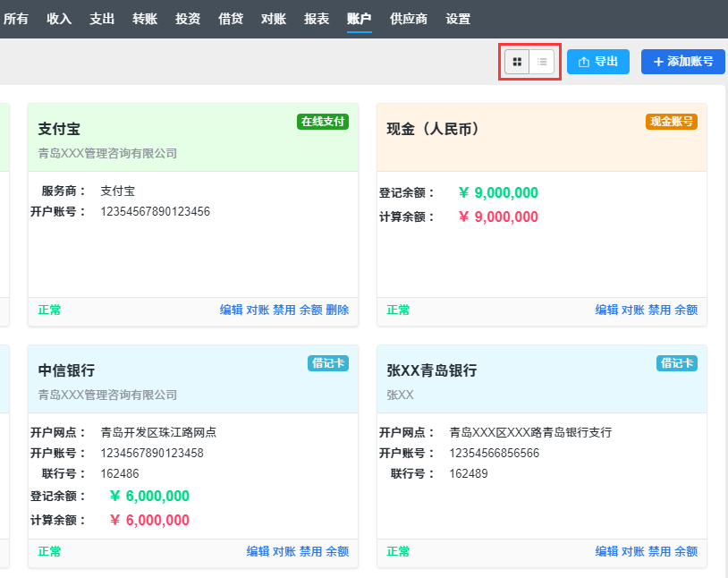Open the 报表 reports tab
The width and height of the screenshot is (728, 578).
point(317,19)
